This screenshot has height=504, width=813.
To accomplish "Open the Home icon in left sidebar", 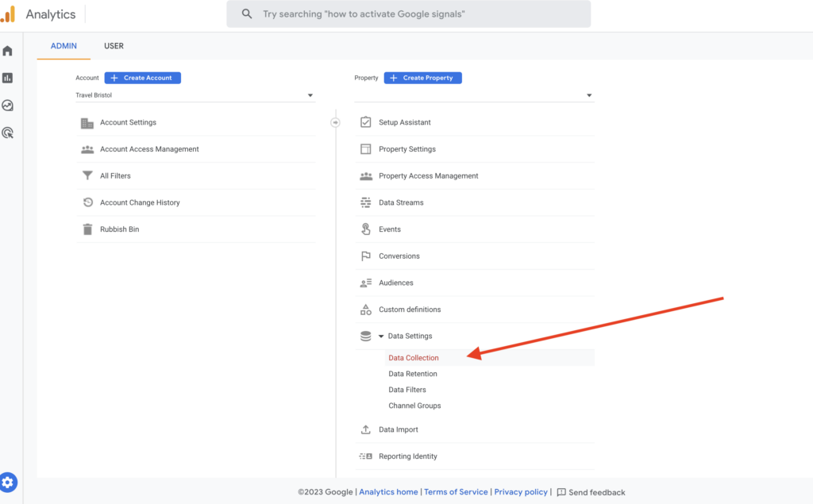I will tap(7, 51).
